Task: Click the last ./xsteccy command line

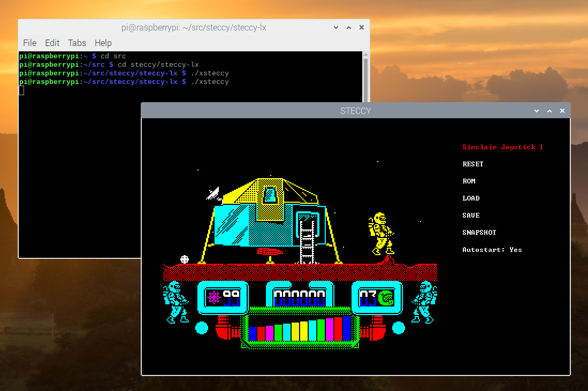Action: [124, 82]
